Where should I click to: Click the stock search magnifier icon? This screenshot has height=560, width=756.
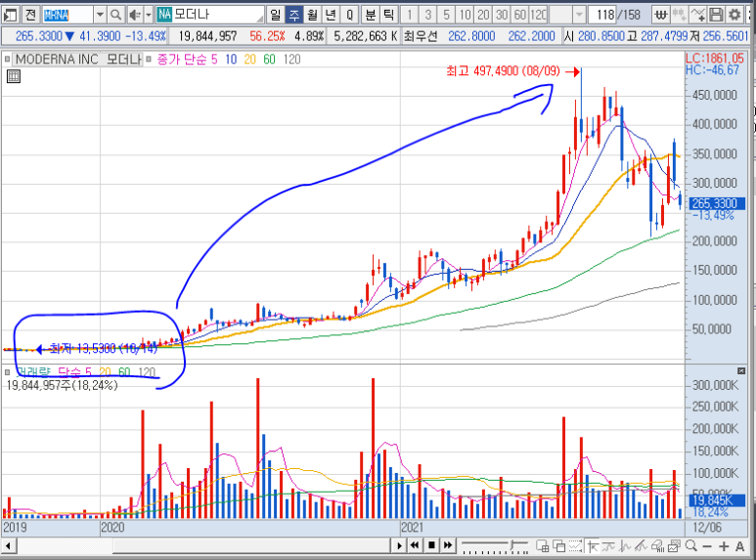(x=115, y=15)
